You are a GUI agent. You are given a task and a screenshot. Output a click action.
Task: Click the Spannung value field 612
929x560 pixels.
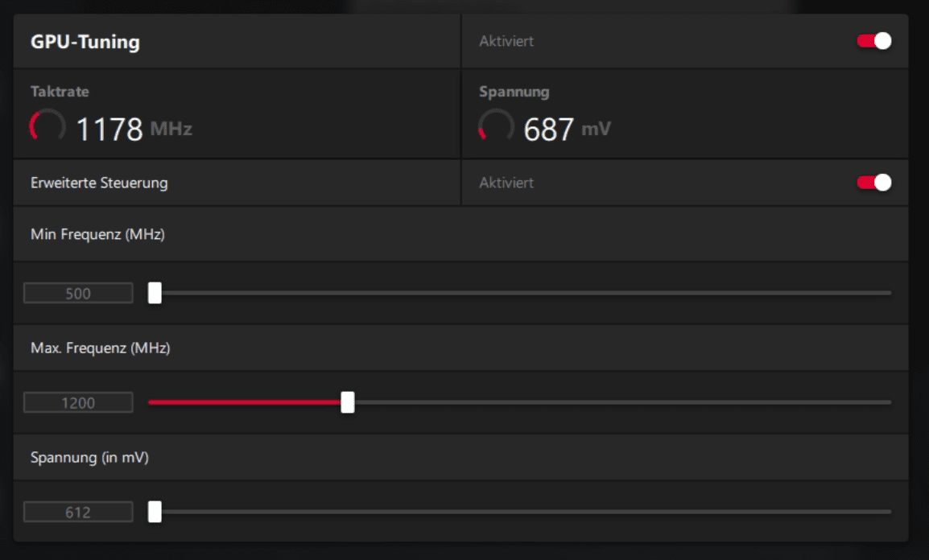click(x=78, y=512)
